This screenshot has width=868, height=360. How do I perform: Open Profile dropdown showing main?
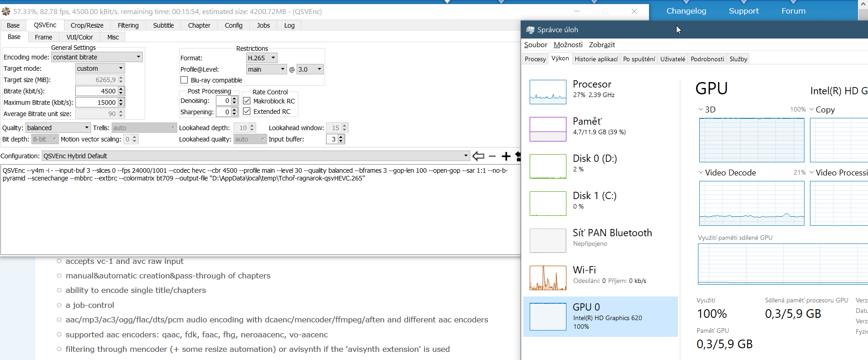[x=267, y=69]
